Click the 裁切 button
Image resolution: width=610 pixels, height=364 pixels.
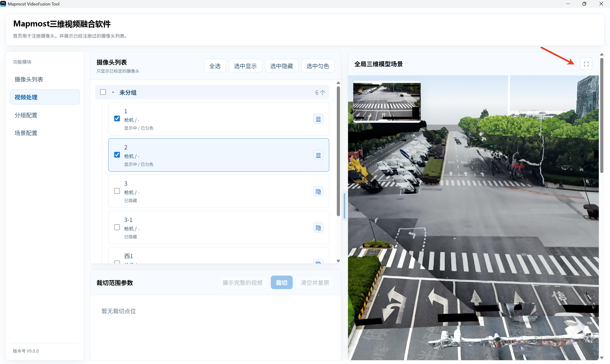282,282
